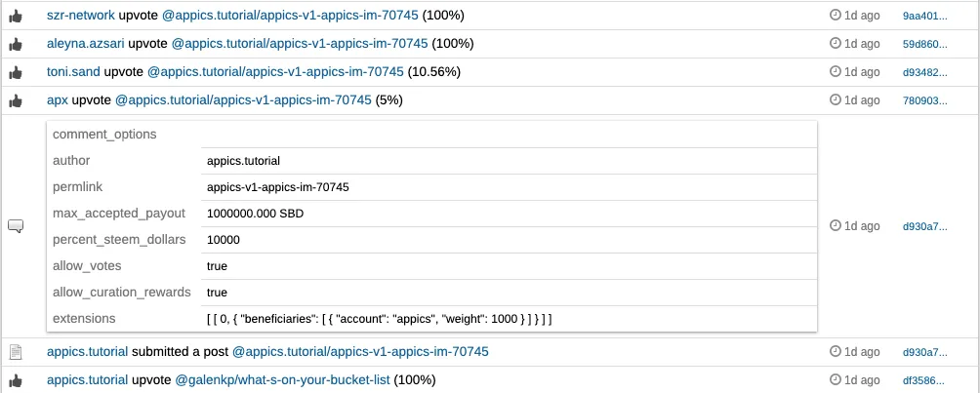Open transaction 9aa401... hash link

(925, 16)
